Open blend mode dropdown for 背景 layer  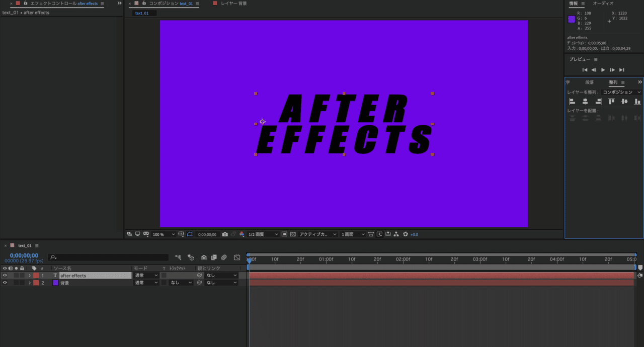(146, 283)
